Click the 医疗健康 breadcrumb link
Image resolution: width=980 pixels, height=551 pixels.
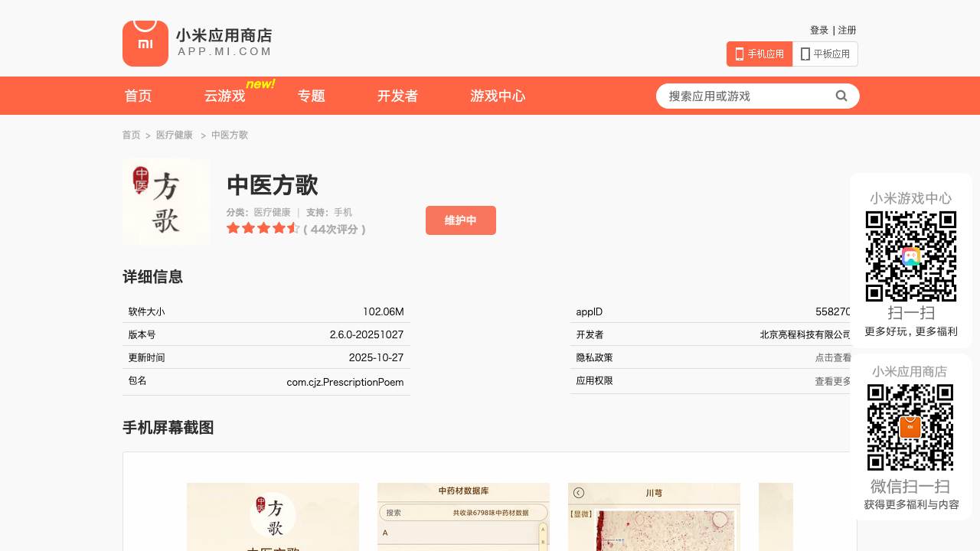(x=175, y=135)
